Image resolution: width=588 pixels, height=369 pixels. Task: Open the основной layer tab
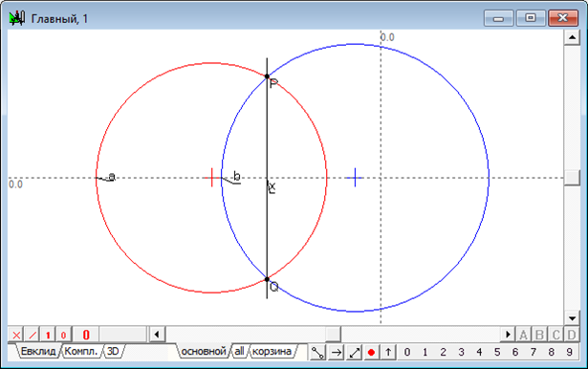tap(204, 352)
